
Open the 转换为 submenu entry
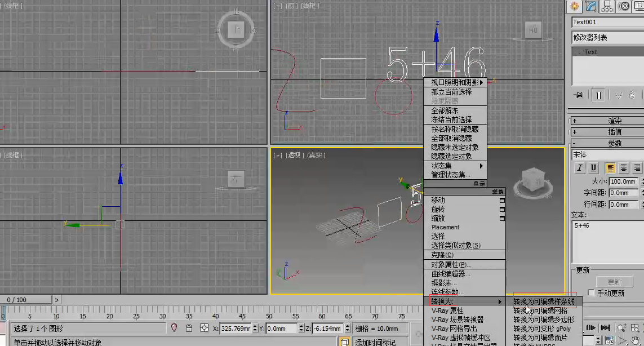(x=464, y=301)
